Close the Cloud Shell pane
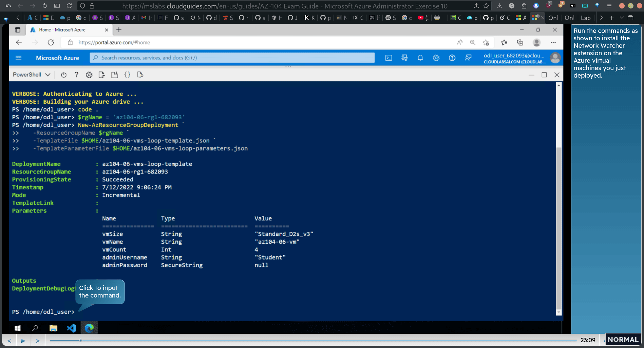The image size is (644, 348). click(557, 75)
